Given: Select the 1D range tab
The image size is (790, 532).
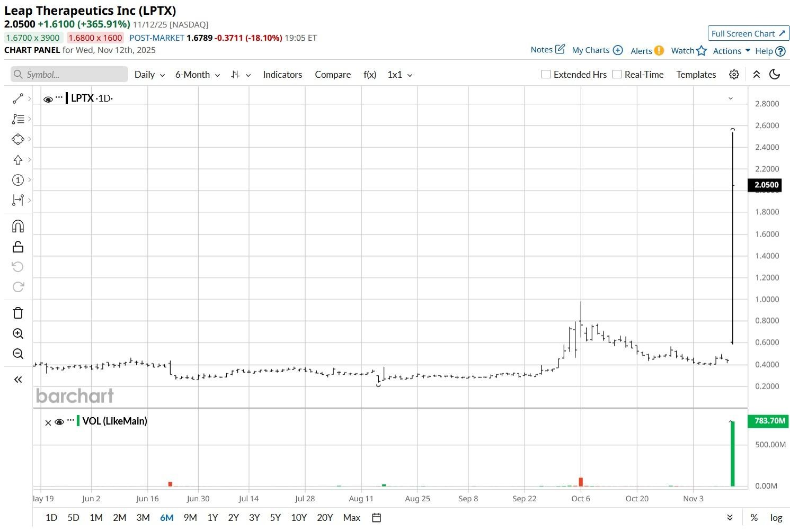Looking at the screenshot, I should tap(51, 518).
